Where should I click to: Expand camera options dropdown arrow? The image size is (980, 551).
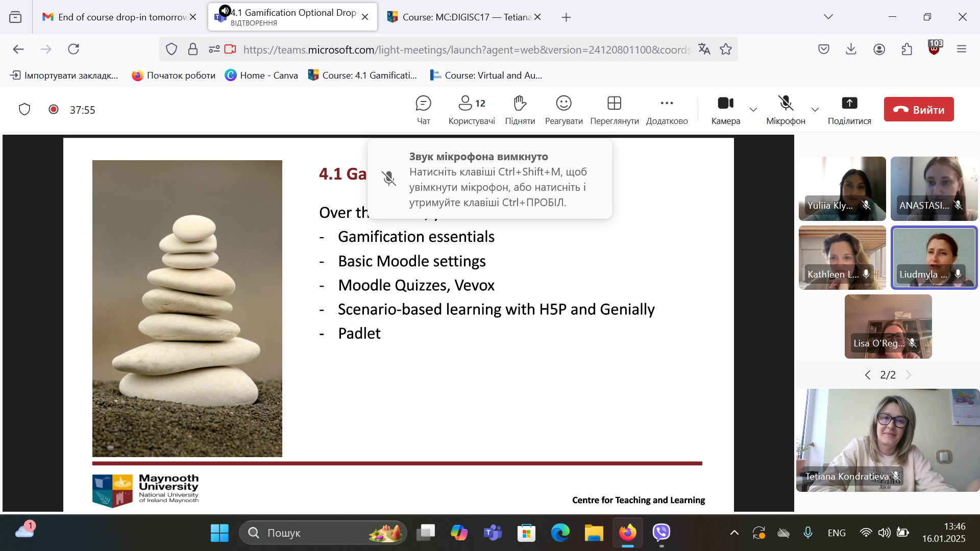[753, 110]
